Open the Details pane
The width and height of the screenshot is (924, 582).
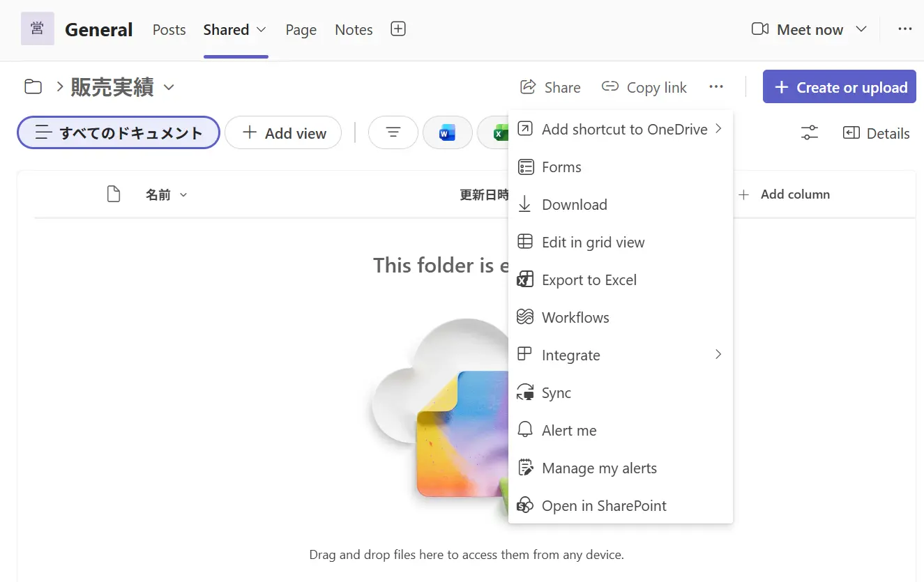pyautogui.click(x=877, y=133)
